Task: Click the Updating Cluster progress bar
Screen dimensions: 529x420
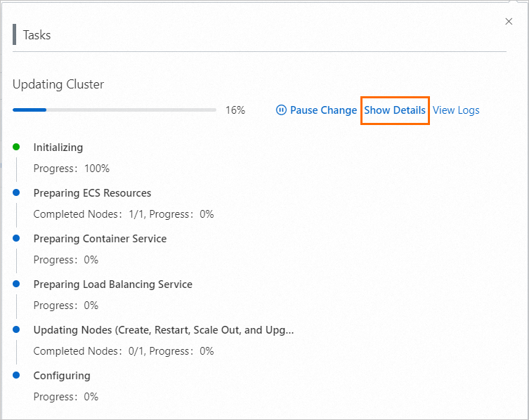Action: tap(115, 110)
